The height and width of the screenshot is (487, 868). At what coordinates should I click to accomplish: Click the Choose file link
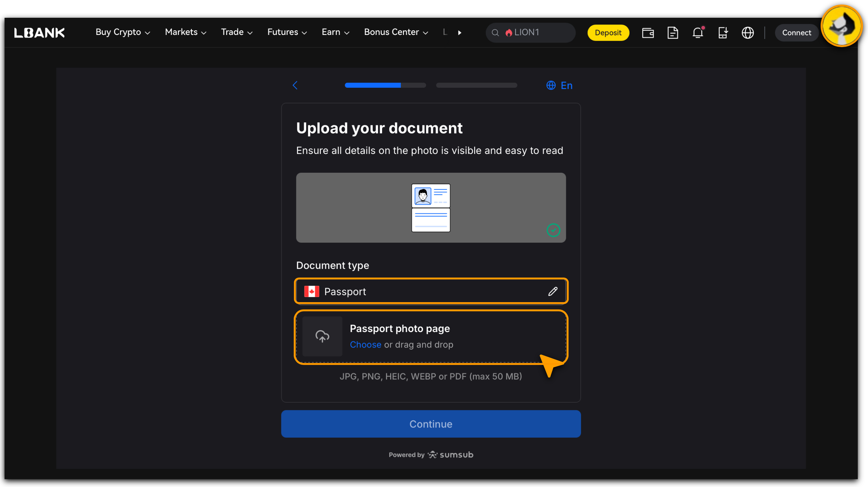[x=365, y=345]
